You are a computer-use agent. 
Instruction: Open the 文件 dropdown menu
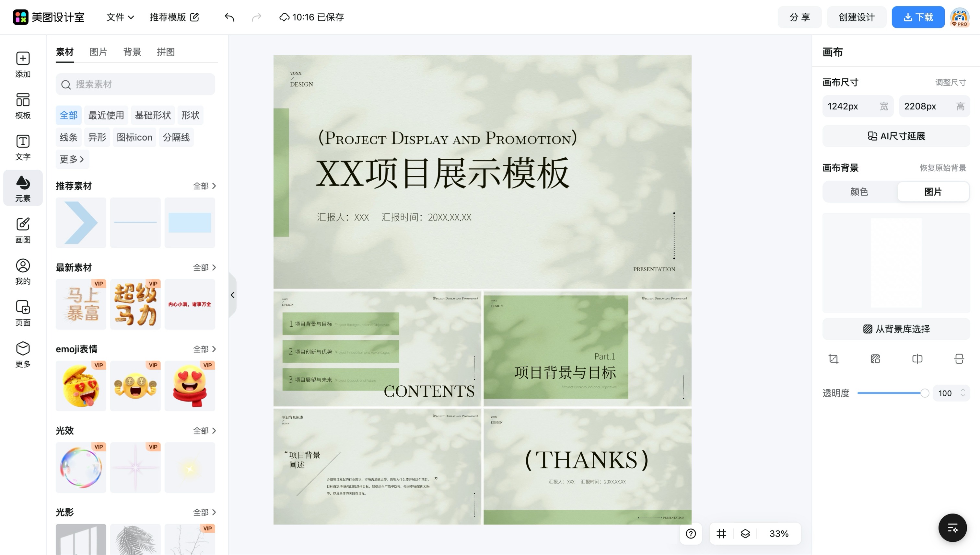(x=120, y=17)
